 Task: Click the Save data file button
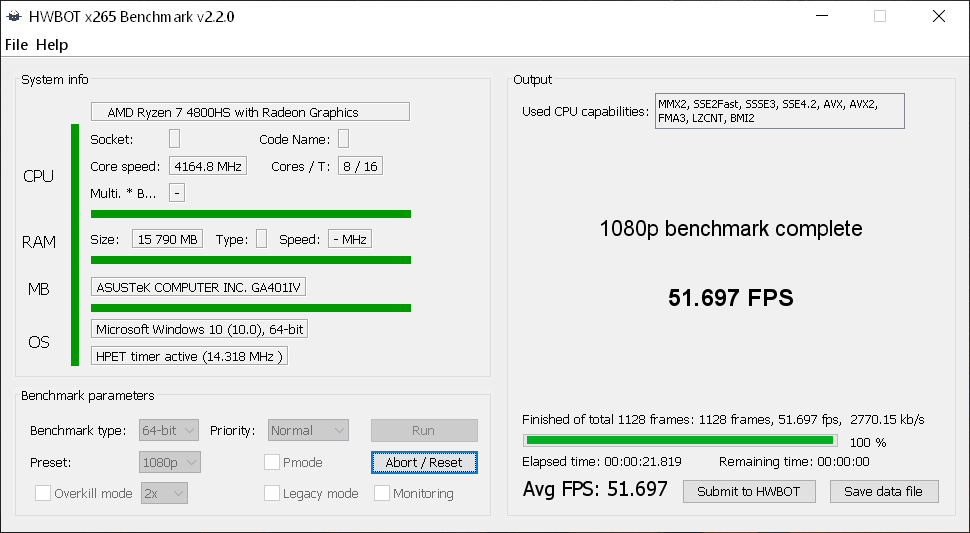(884, 492)
